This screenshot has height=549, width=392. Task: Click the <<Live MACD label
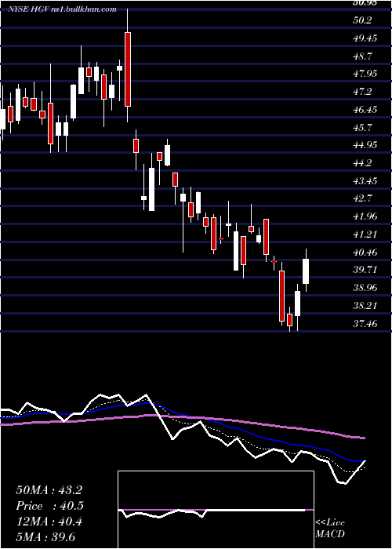click(330, 529)
